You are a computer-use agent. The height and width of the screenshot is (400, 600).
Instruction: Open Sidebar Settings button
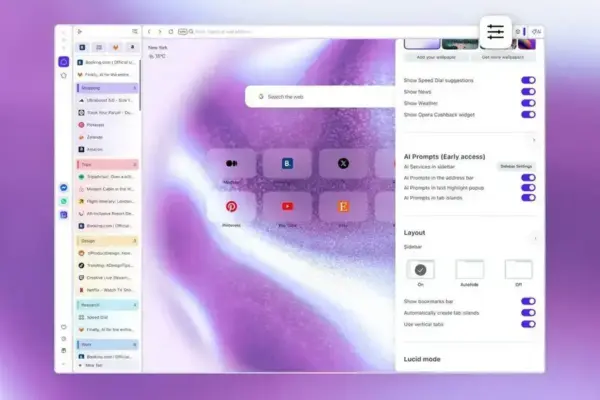(516, 166)
